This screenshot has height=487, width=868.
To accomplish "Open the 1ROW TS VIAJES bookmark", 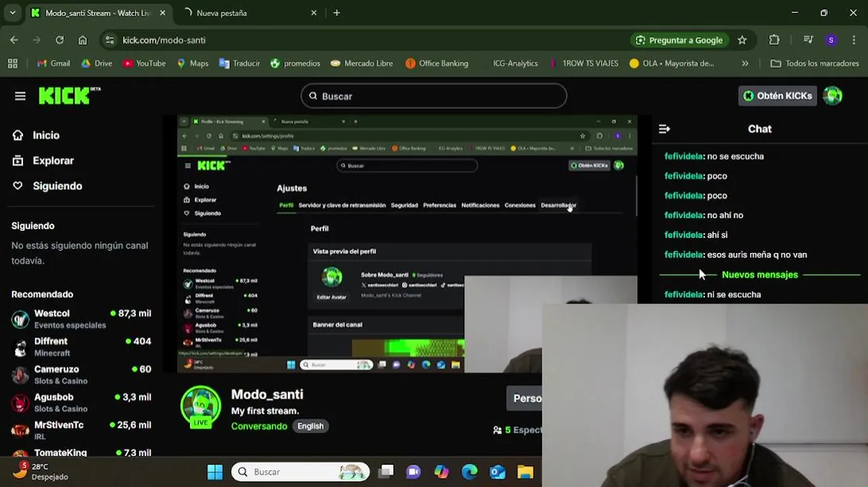I will pyautogui.click(x=583, y=63).
